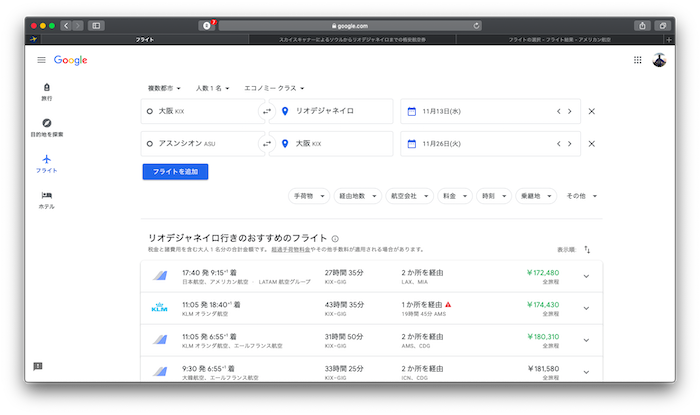Open 手荷物 filter dropdown
The width and height of the screenshot is (700, 415).
coord(309,196)
